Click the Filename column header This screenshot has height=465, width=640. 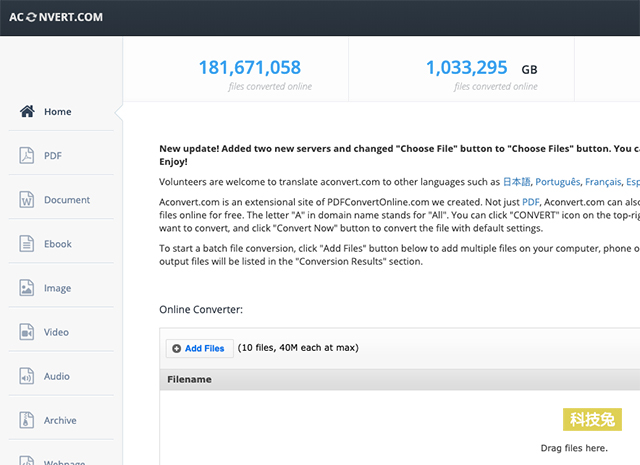(x=189, y=379)
